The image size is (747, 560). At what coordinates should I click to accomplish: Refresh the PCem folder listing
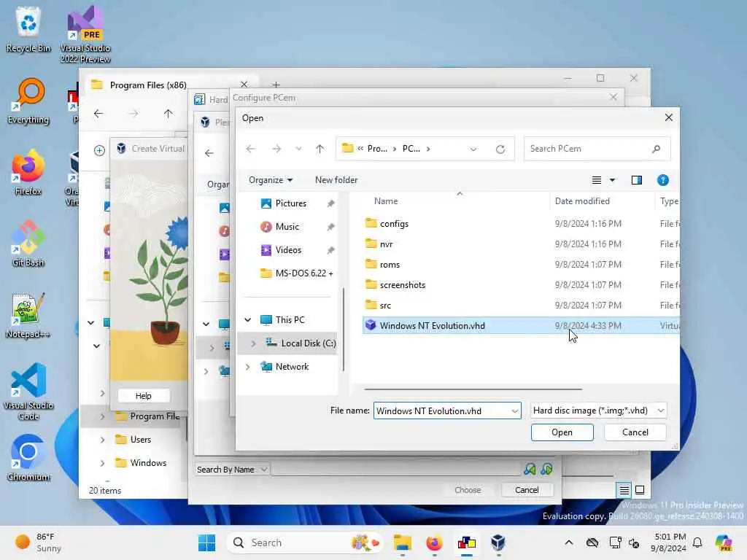[x=500, y=149]
